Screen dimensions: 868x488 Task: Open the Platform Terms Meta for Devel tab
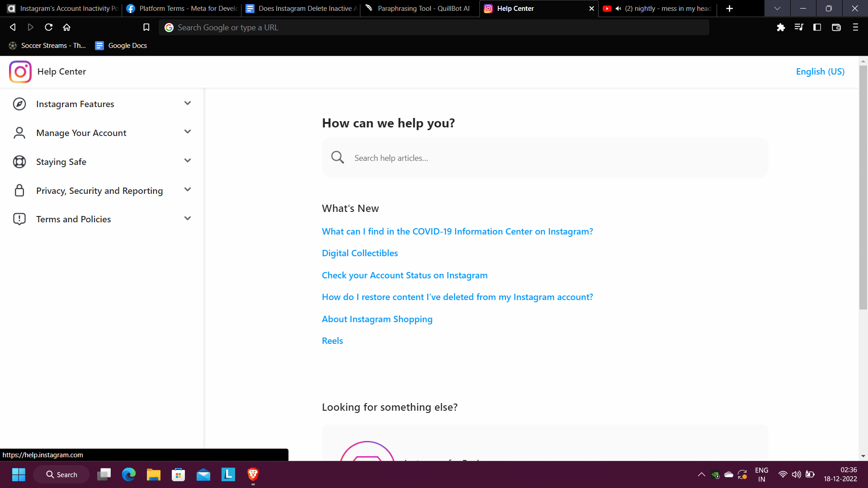pyautogui.click(x=180, y=8)
